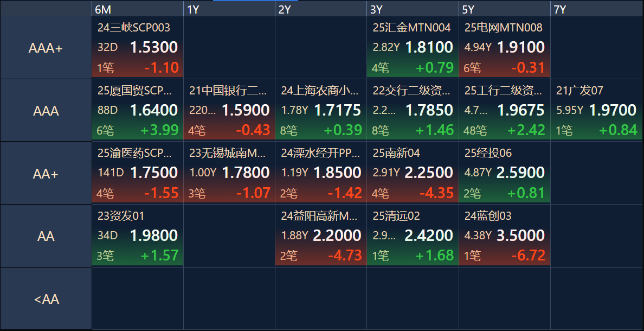Click the AAA+ rating row header
The image size is (644, 331).
46,48
